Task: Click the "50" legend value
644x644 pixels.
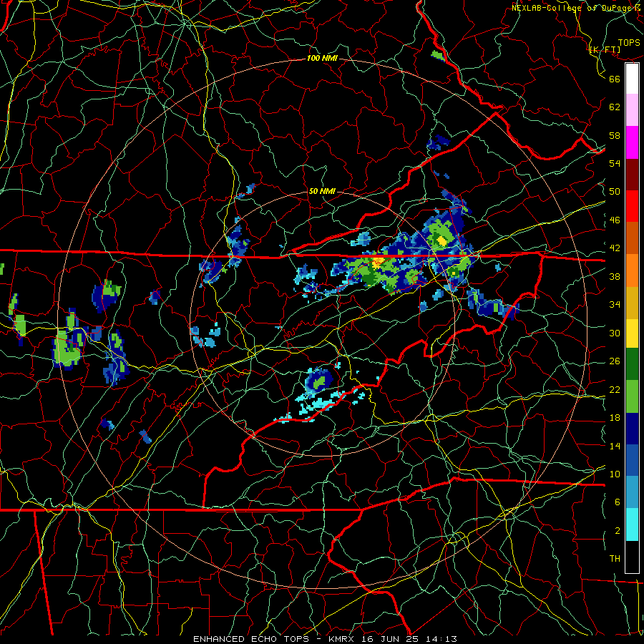Action: (x=615, y=191)
